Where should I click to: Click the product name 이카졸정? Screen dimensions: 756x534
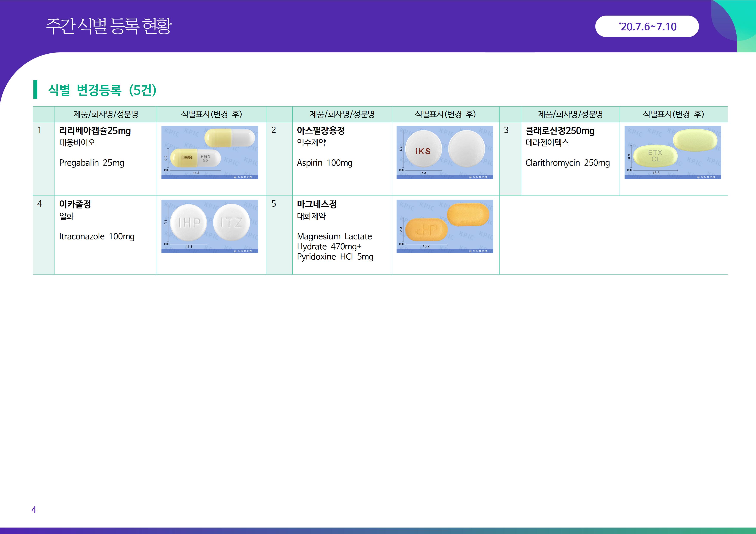point(75,204)
